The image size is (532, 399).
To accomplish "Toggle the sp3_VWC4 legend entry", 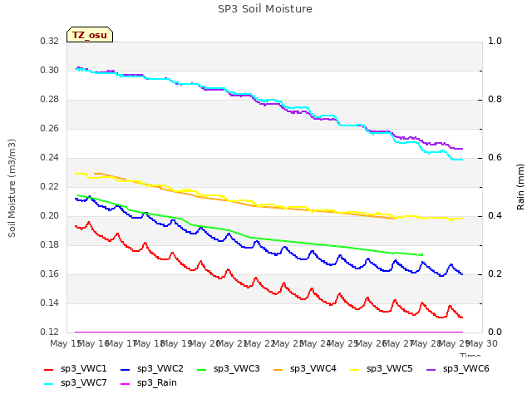I will tap(305, 369).
